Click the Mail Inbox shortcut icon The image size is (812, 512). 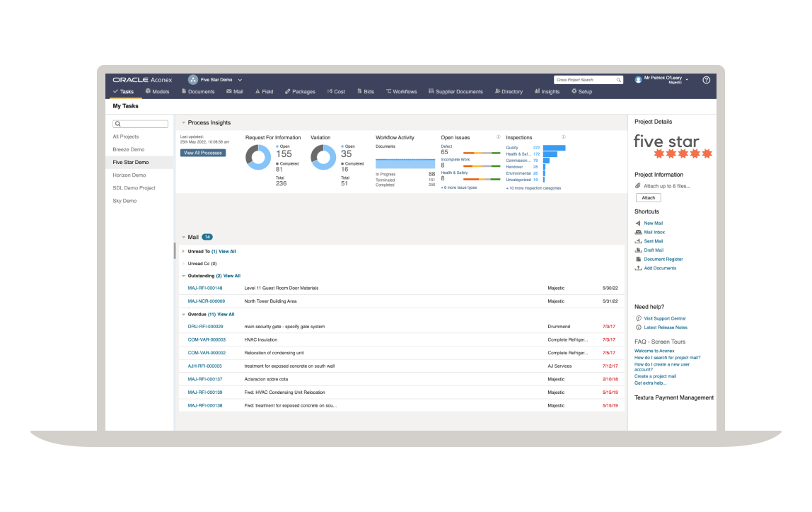pyautogui.click(x=638, y=233)
